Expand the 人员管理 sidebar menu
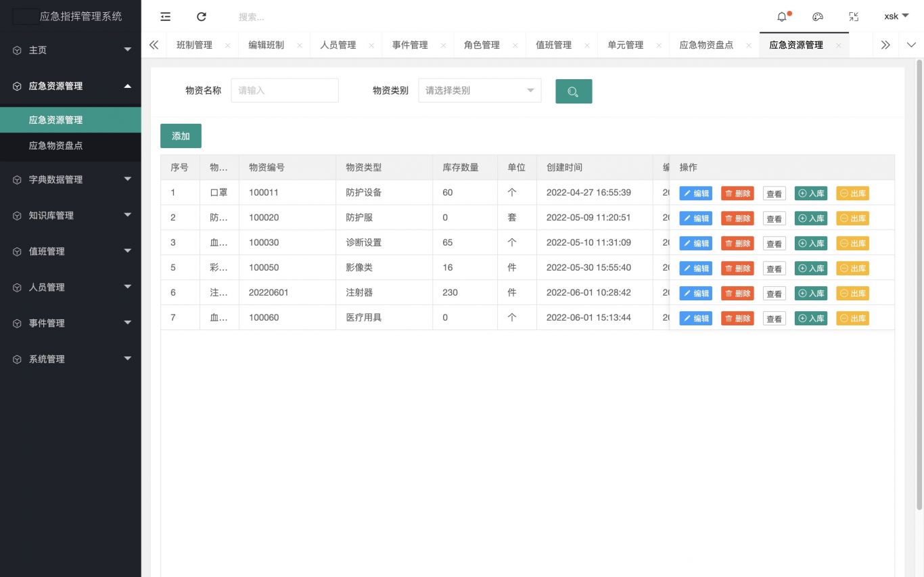 coord(70,287)
